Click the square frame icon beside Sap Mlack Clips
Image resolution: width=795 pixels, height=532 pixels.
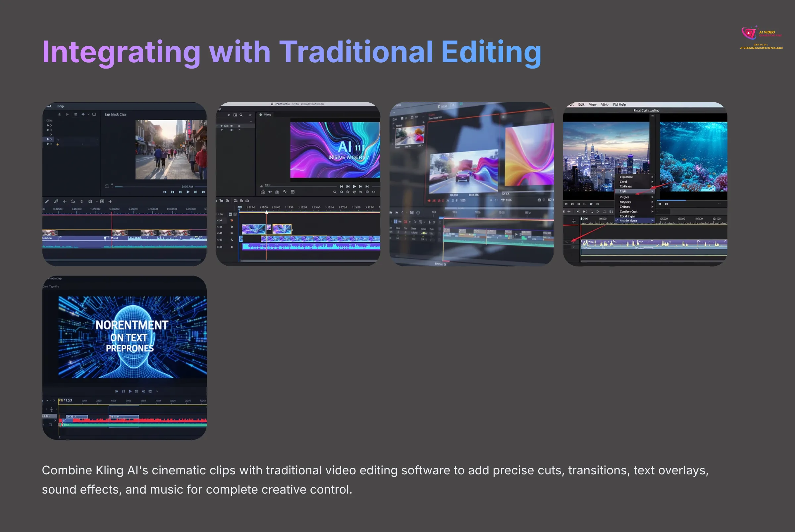(x=94, y=114)
